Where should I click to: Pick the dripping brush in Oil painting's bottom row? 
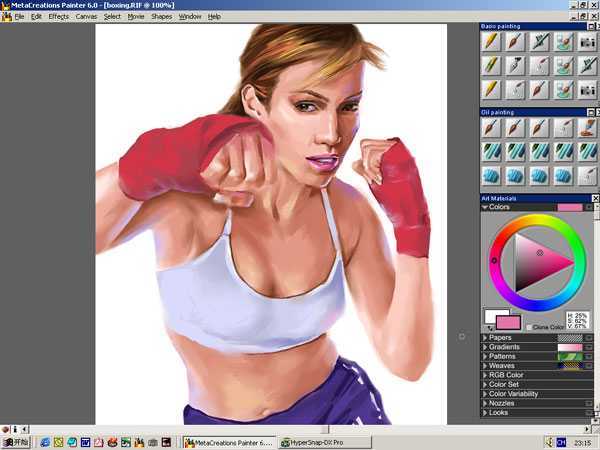tap(587, 176)
